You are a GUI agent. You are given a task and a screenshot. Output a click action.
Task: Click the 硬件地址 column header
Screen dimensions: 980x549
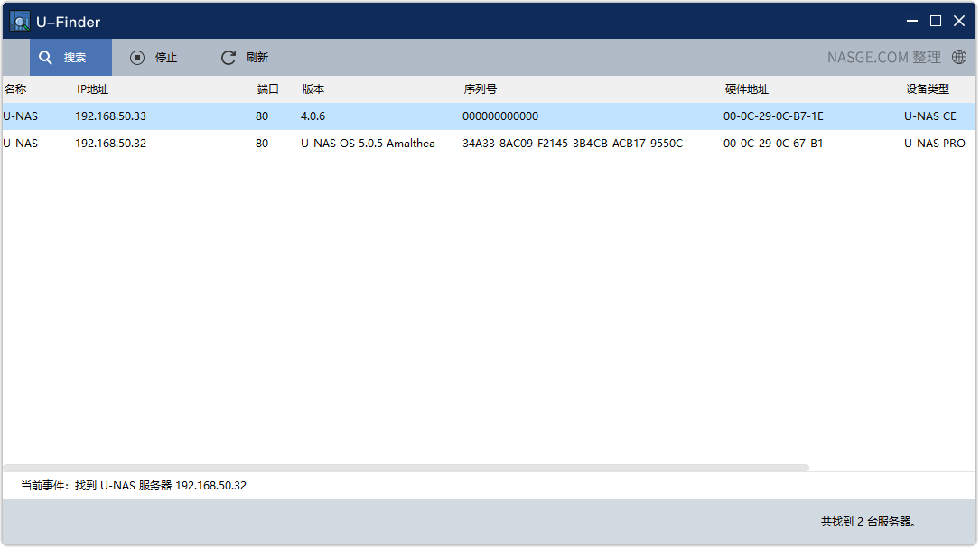tap(746, 89)
